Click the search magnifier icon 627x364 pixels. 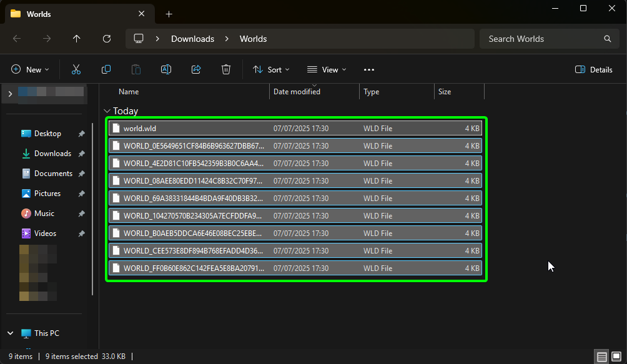click(608, 39)
